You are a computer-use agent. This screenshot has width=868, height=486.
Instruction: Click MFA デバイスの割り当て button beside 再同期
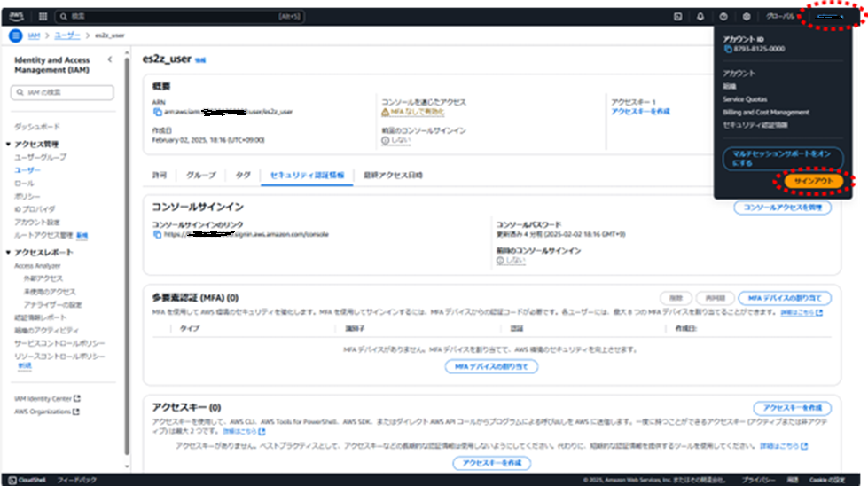click(x=785, y=298)
